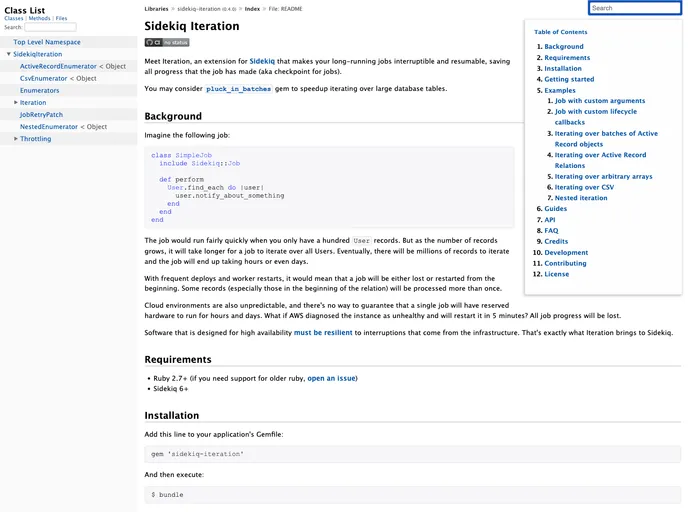
Task: Switch to the Files list tab
Action: (x=62, y=18)
